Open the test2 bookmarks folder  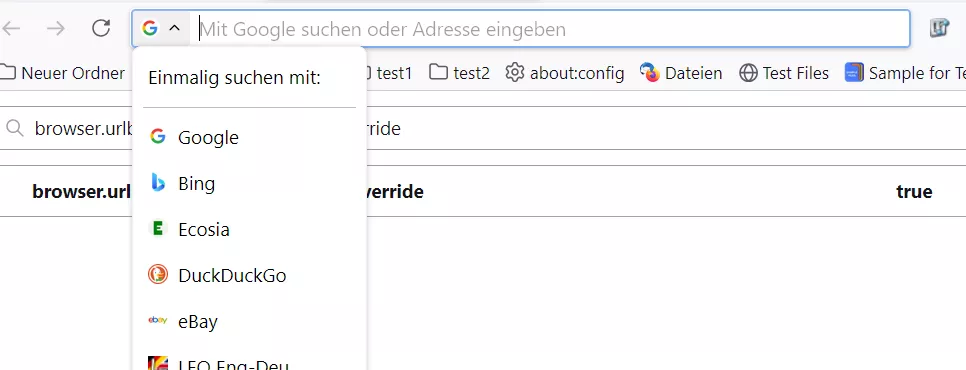point(460,73)
